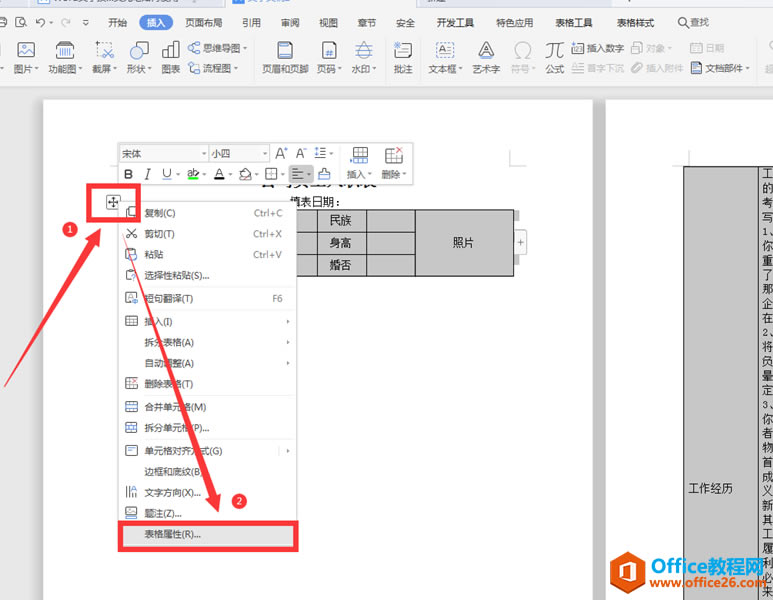Image resolution: width=773 pixels, height=600 pixels.
Task: Expand 单元格对齐方式(G) submenu
Action: pos(288,451)
